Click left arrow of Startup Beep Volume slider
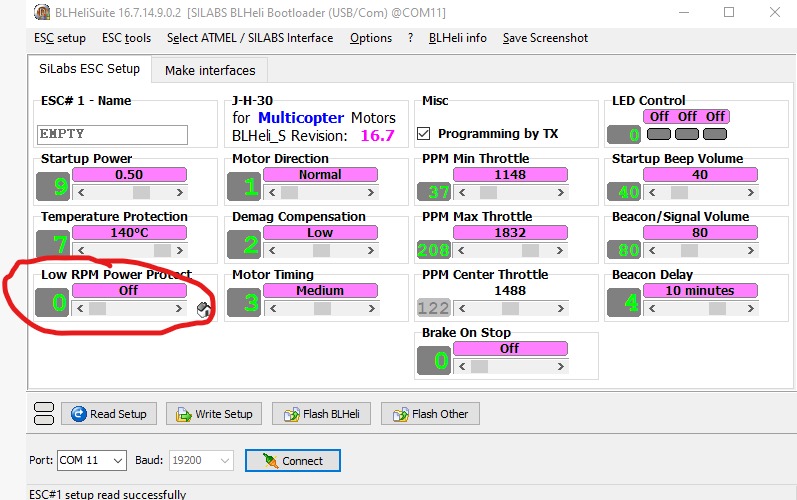This screenshot has width=797, height=500. pyautogui.click(x=652, y=193)
